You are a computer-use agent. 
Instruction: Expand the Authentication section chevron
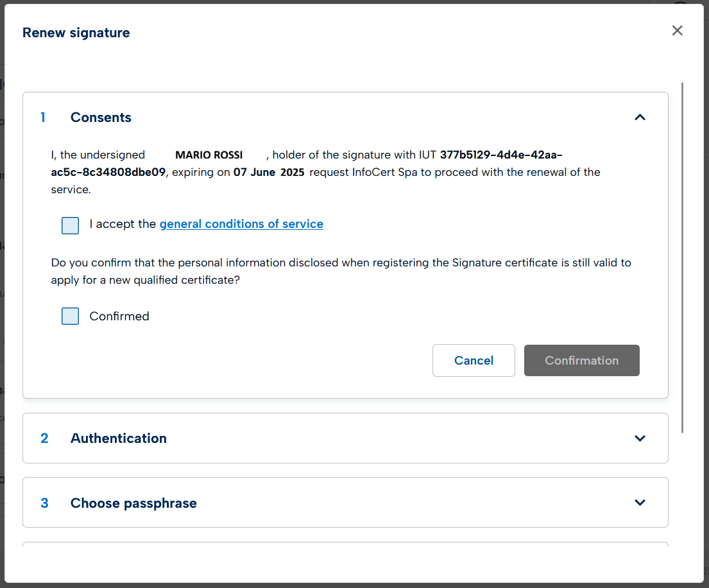coord(640,438)
